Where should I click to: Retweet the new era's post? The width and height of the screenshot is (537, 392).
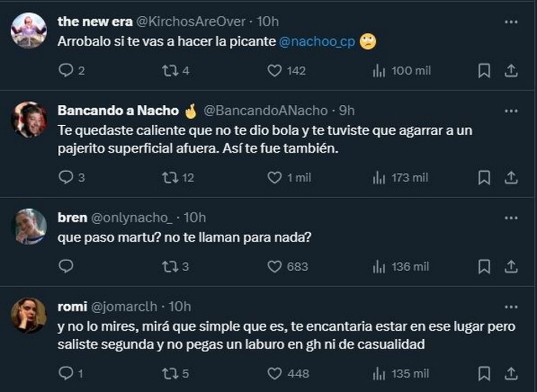170,71
